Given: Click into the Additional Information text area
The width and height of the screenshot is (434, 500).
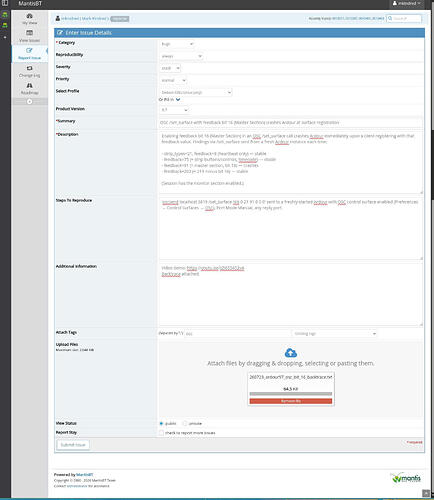Looking at the screenshot, I should click(x=291, y=294).
